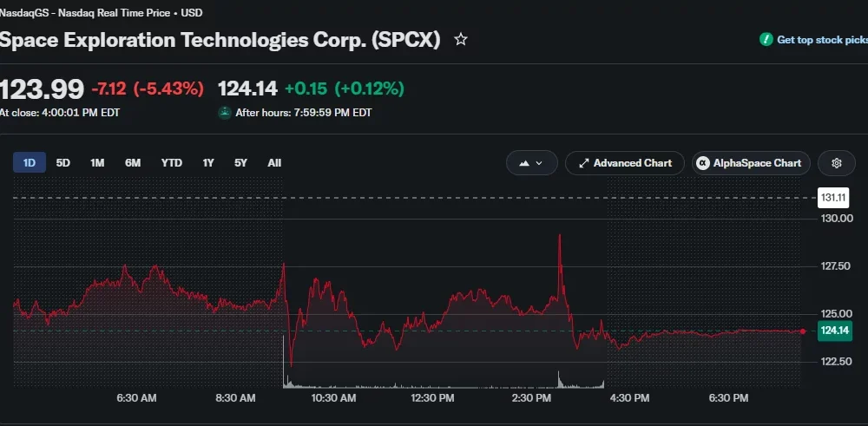Screen dimensions: 868x426
Task: Open chart settings gear icon
Action: [x=837, y=163]
